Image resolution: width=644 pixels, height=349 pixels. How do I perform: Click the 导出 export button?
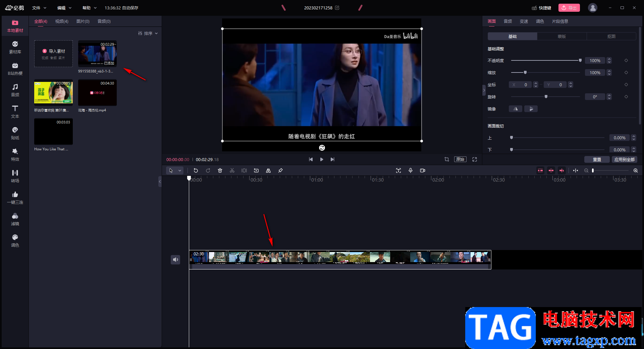(569, 8)
